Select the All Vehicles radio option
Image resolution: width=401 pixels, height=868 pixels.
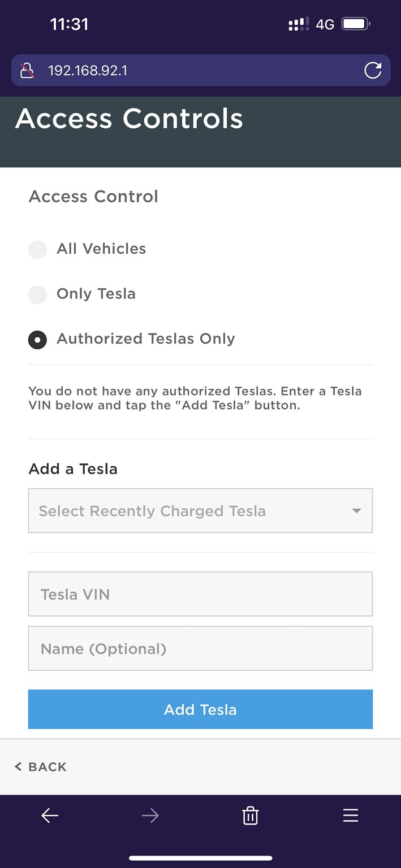(x=37, y=249)
